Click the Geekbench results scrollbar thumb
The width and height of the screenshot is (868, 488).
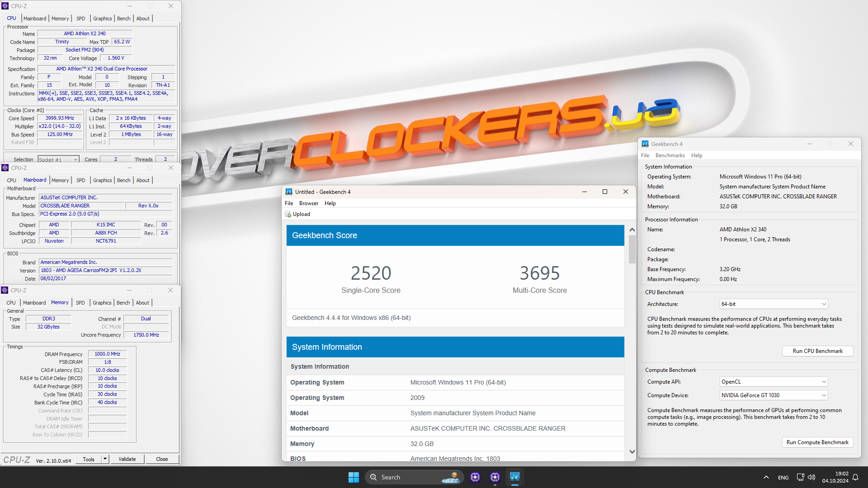point(632,249)
